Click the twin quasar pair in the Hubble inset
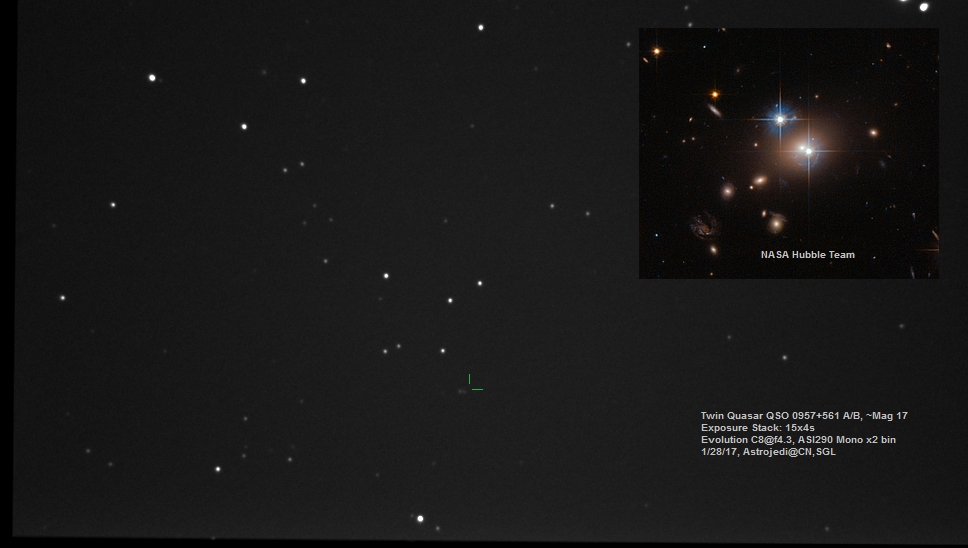 pos(806,150)
